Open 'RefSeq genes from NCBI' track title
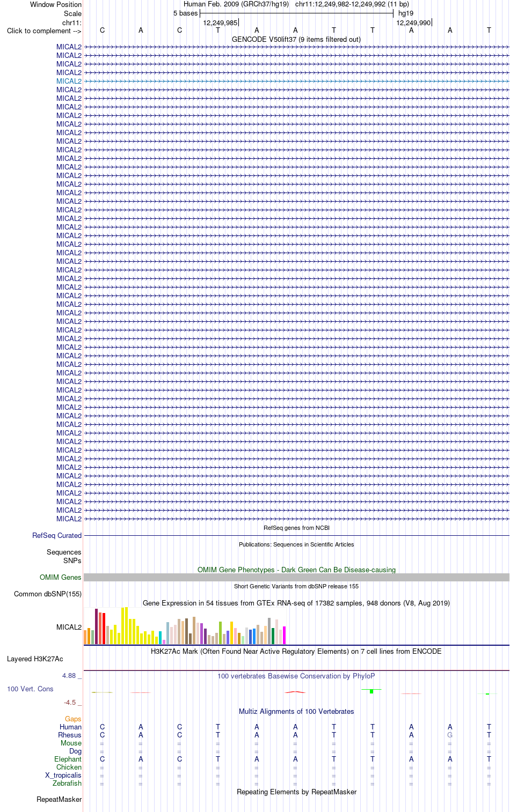This screenshot has width=510, height=812. 296,528
